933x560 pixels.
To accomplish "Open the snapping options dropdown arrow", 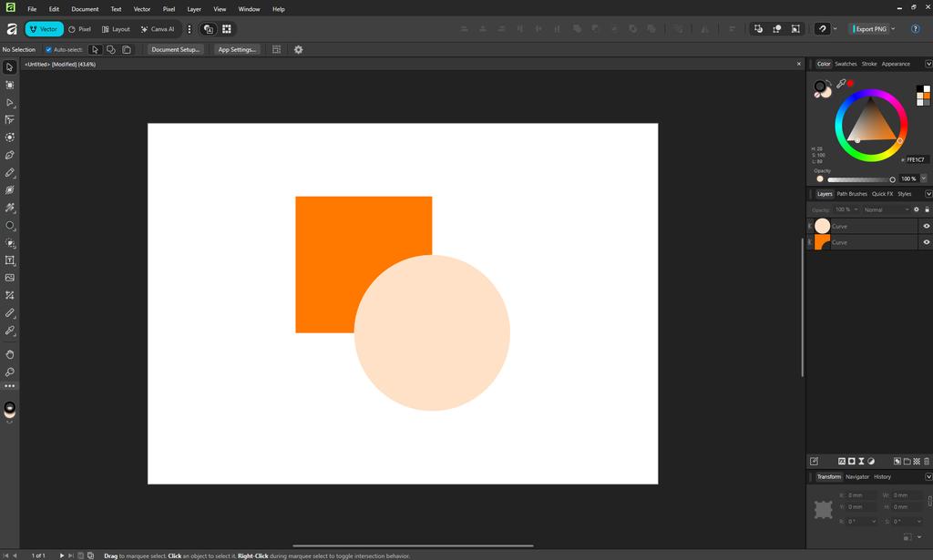I will (x=835, y=29).
